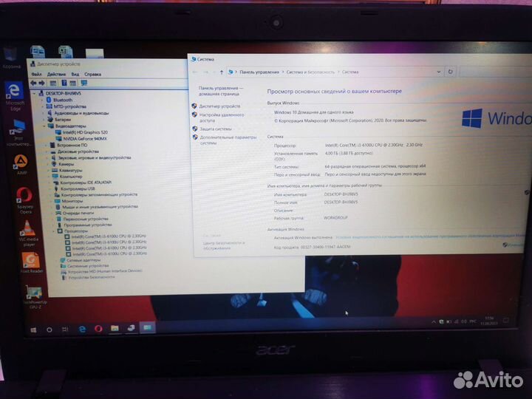This screenshot has height=399, width=532.
Task: Click Система и безопасность in the breadcrumb
Action: click(x=310, y=72)
